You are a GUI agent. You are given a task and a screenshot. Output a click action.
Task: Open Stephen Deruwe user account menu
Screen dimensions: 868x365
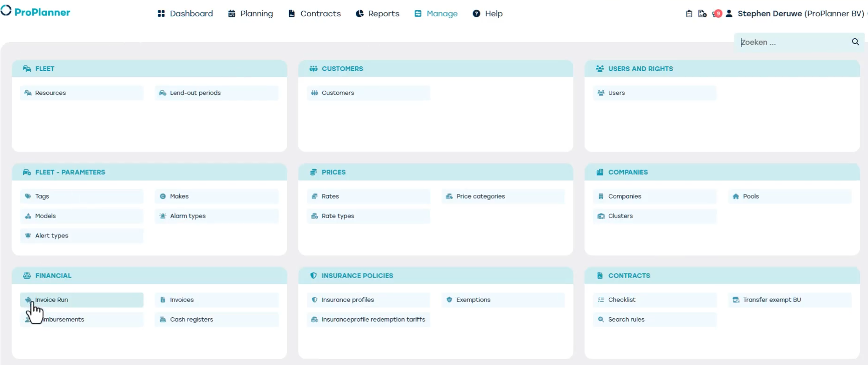(x=795, y=14)
